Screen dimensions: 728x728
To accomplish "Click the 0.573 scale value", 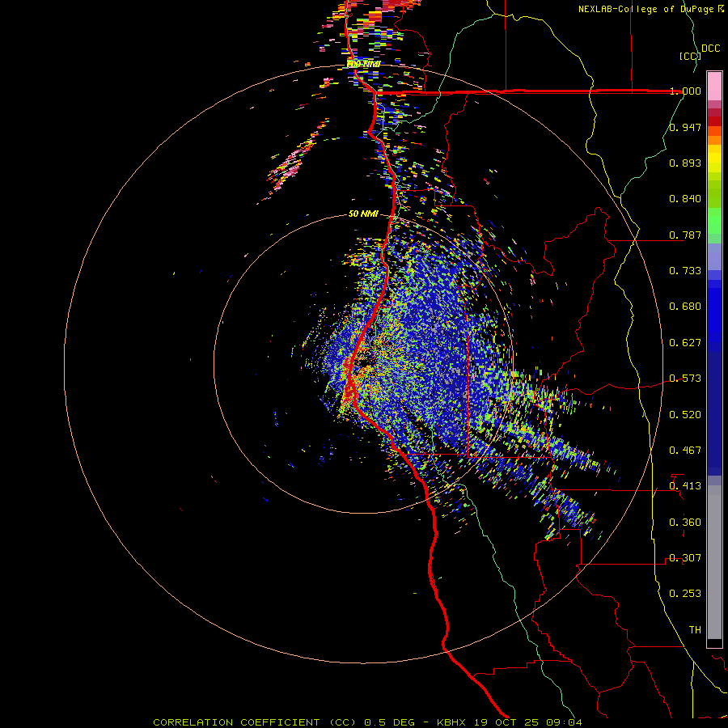I will (x=685, y=379).
